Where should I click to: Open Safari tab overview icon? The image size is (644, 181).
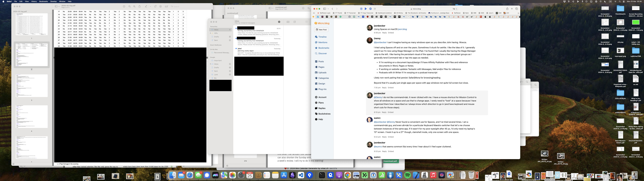[516, 9]
